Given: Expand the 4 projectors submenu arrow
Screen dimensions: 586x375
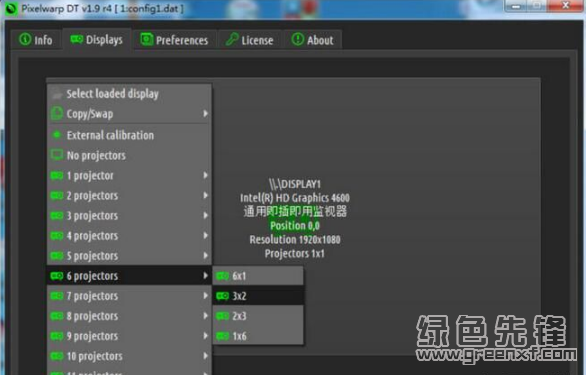Looking at the screenshot, I should (205, 236).
